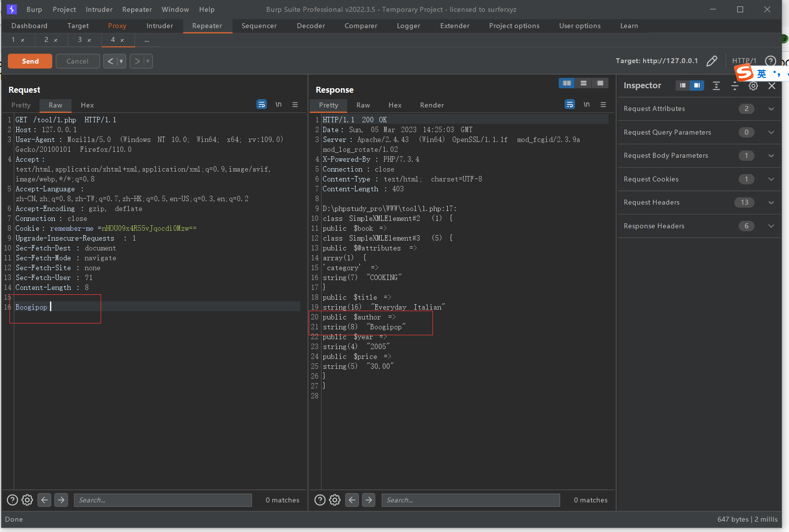Viewport: 789px width, 532px height.
Task: Open the Extender tab
Action: click(x=455, y=26)
